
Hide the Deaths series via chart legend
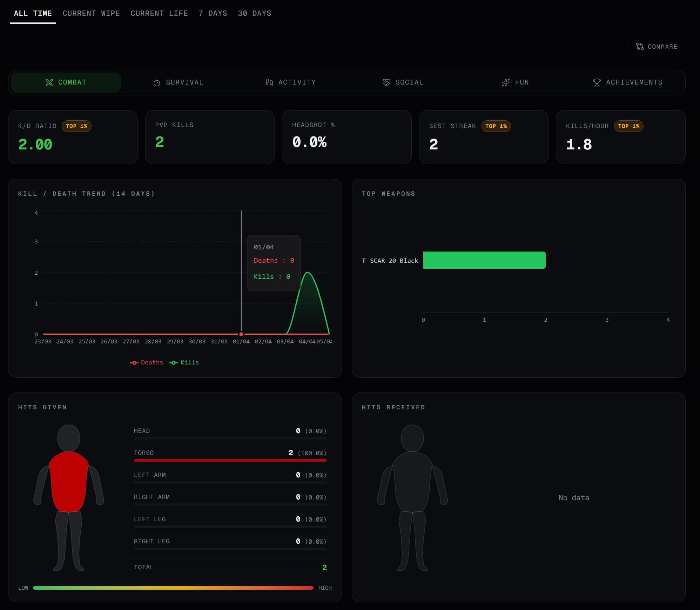[x=147, y=362]
